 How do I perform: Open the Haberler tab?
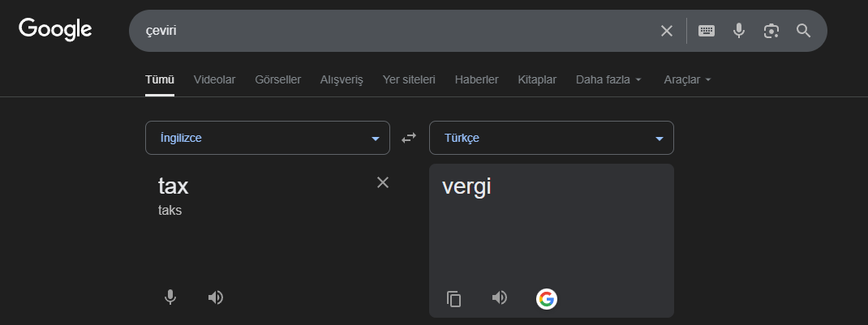[477, 79]
